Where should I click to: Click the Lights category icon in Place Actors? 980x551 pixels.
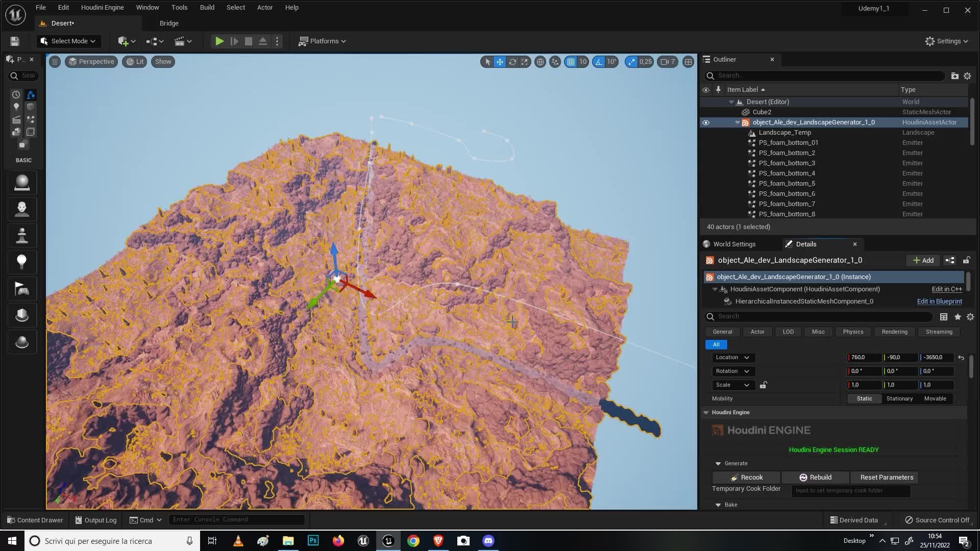pyautogui.click(x=16, y=107)
